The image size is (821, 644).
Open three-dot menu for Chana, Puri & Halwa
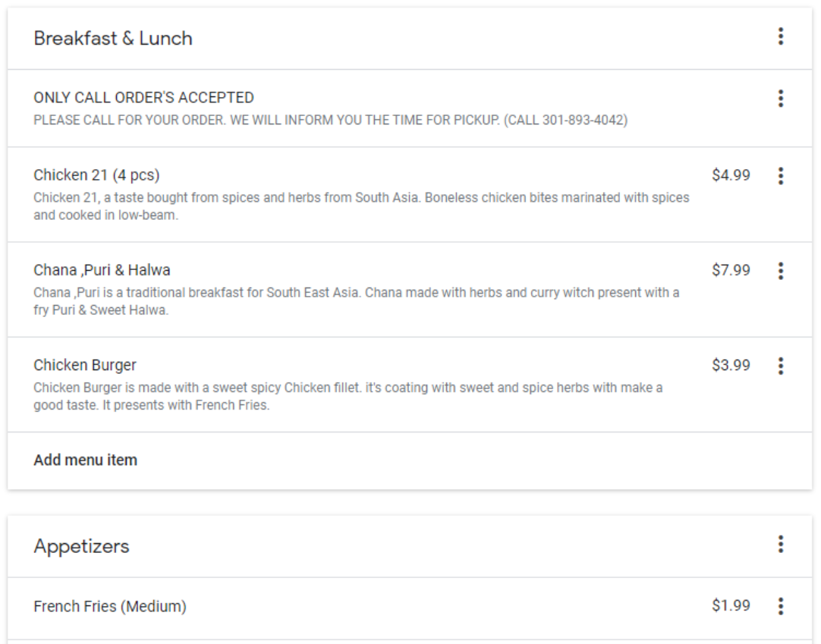pos(780,271)
